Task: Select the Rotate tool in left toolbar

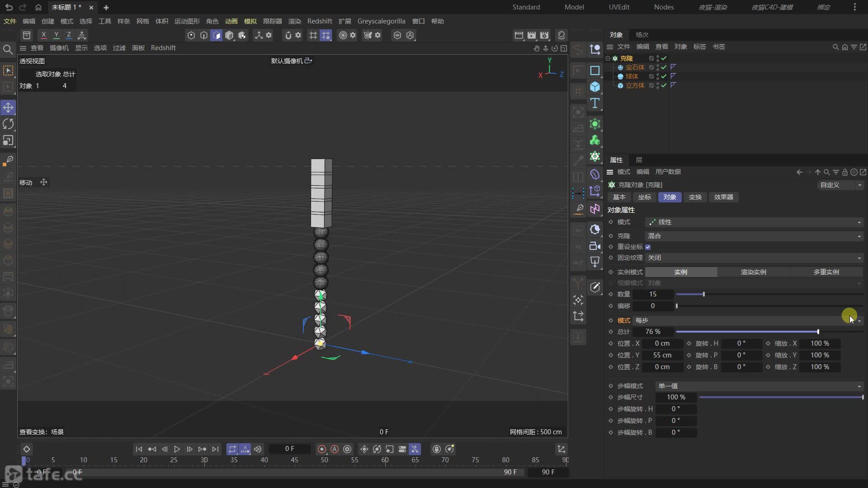Action: point(8,124)
